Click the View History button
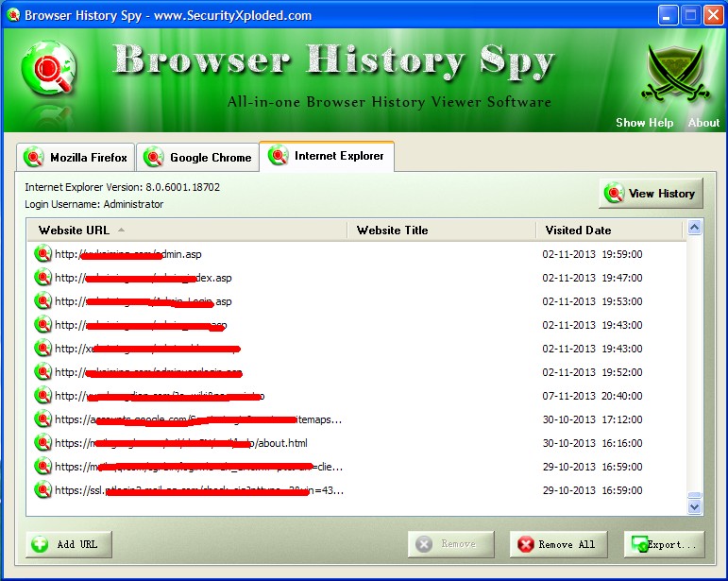The width and height of the screenshot is (728, 581). pyautogui.click(x=651, y=194)
